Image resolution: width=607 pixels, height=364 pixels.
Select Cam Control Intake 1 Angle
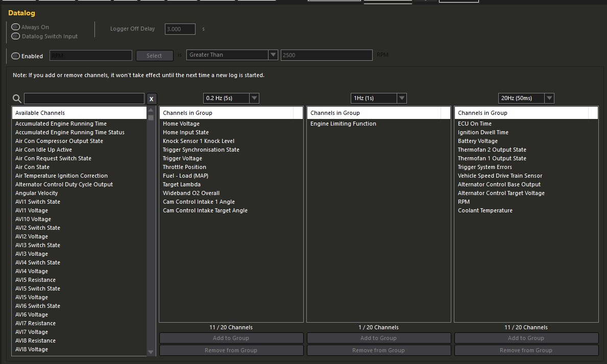(199, 202)
